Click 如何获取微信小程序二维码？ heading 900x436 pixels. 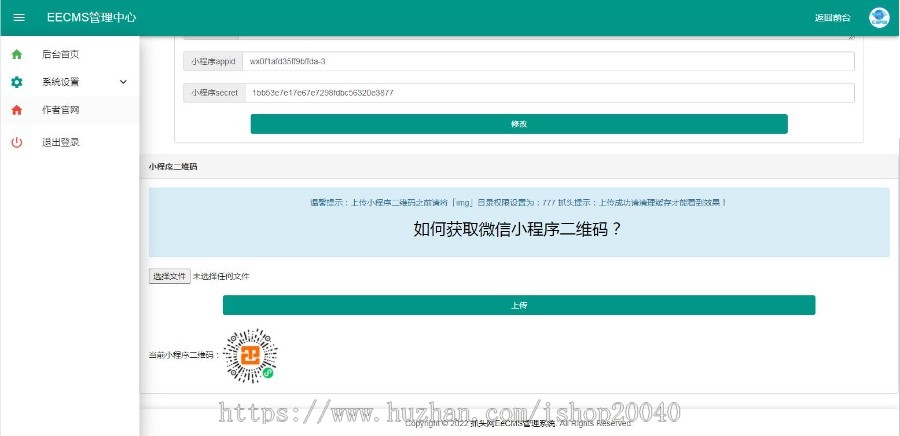click(518, 229)
